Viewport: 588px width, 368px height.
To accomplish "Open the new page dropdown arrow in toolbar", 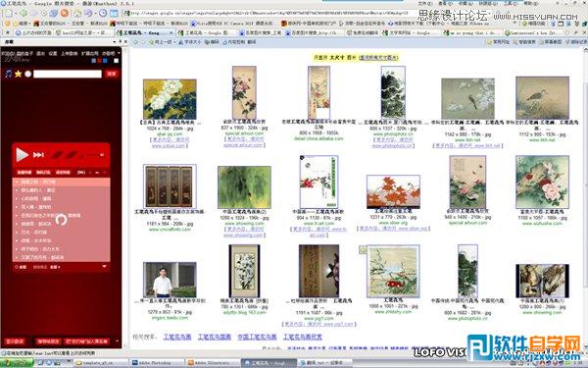I will [x=15, y=13].
